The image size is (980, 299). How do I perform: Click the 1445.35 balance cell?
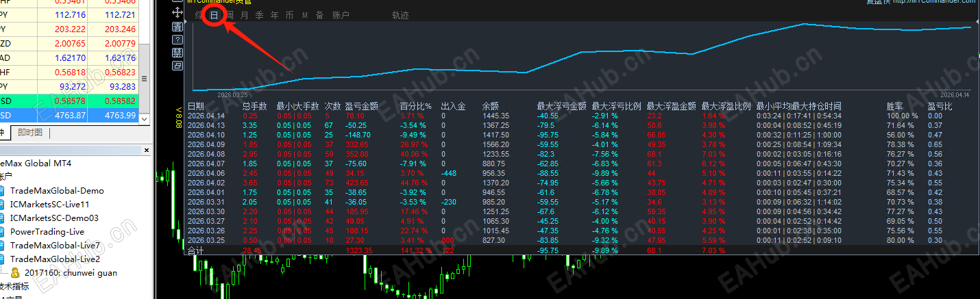[495, 116]
